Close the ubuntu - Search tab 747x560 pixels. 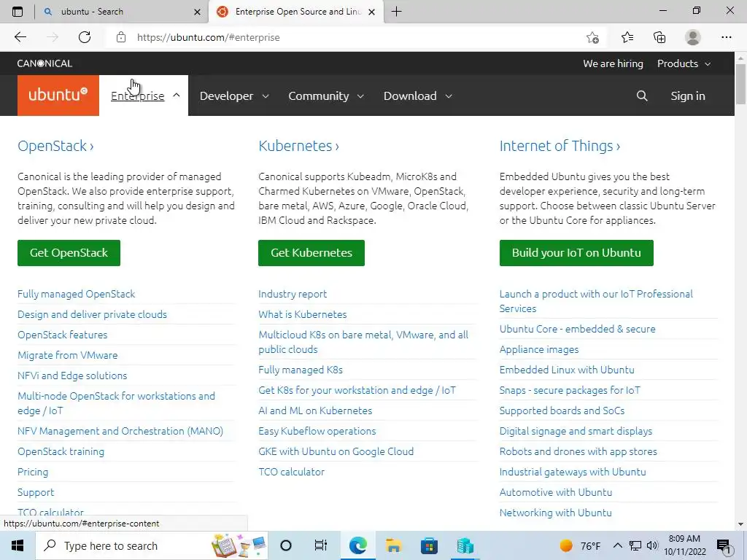point(197,12)
